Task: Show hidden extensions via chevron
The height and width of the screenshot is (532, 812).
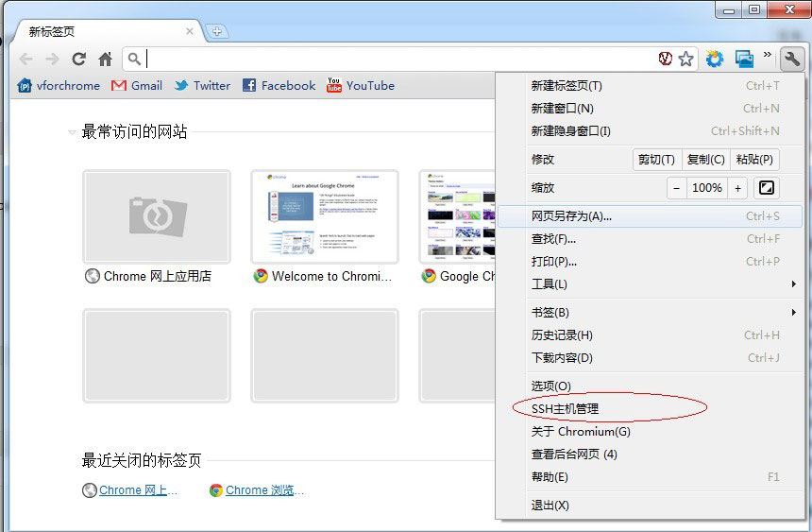Action: (x=768, y=55)
